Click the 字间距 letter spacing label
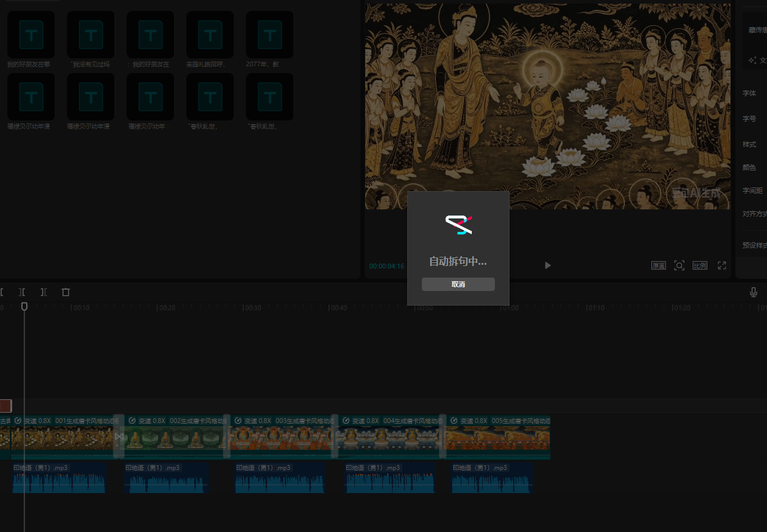Image resolution: width=767 pixels, height=532 pixels. coord(752,191)
